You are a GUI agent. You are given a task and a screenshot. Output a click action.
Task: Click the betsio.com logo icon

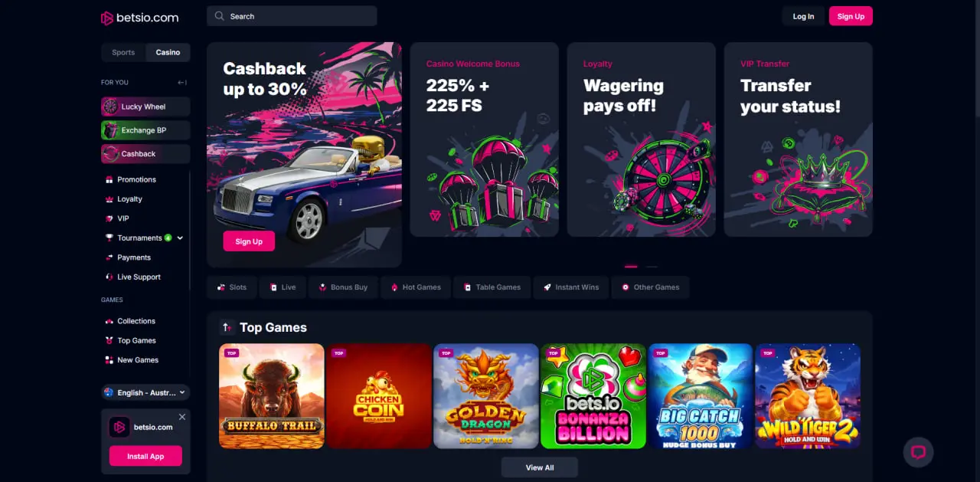coord(107,18)
